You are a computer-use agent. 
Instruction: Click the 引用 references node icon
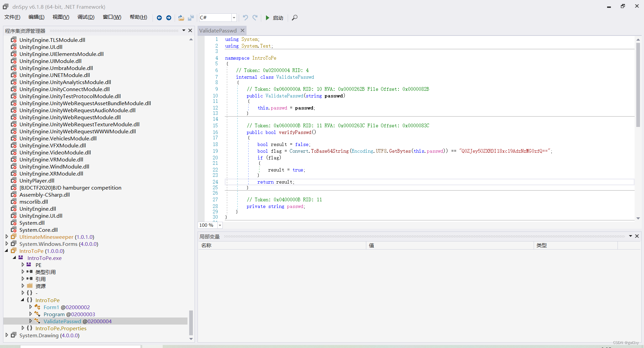(x=30, y=279)
